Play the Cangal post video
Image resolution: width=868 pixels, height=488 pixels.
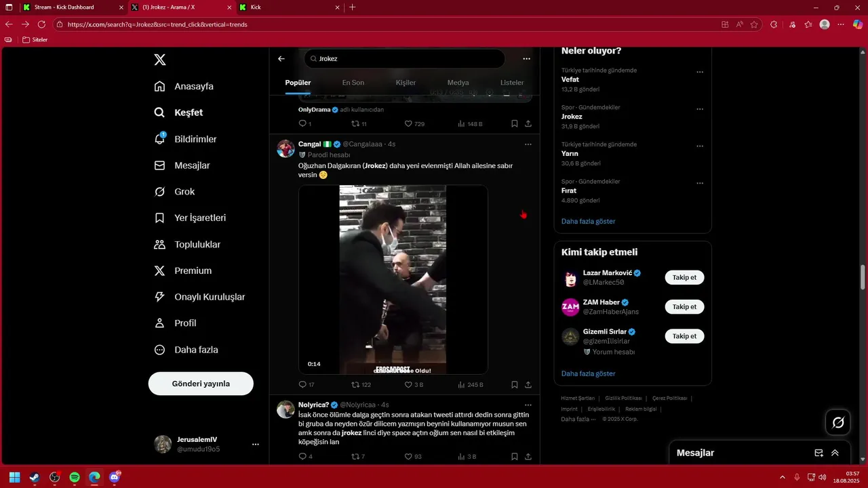393,279
